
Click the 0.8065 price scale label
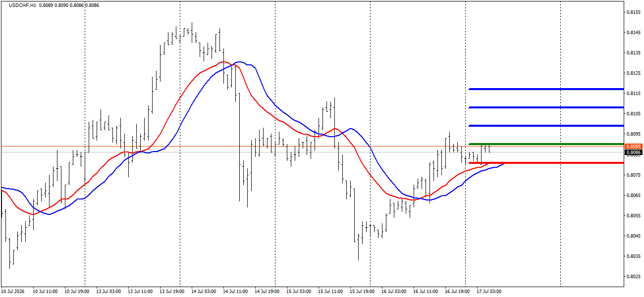click(x=634, y=195)
